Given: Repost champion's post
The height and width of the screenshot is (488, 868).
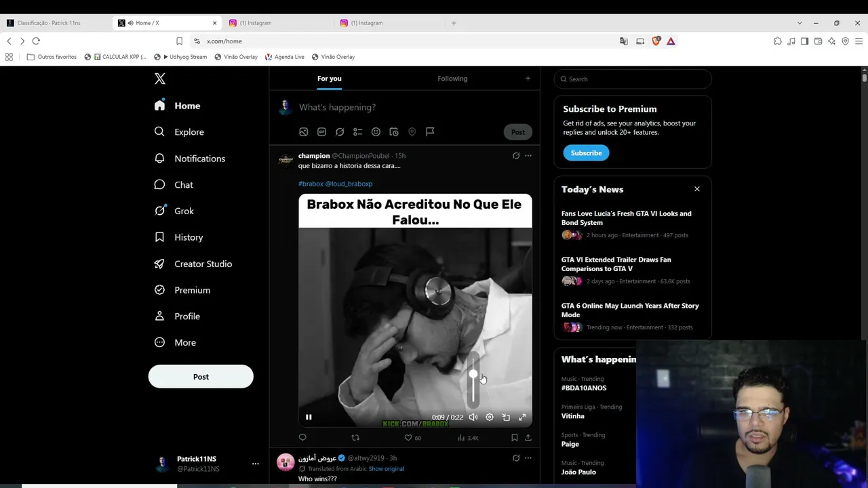Looking at the screenshot, I should click(355, 438).
